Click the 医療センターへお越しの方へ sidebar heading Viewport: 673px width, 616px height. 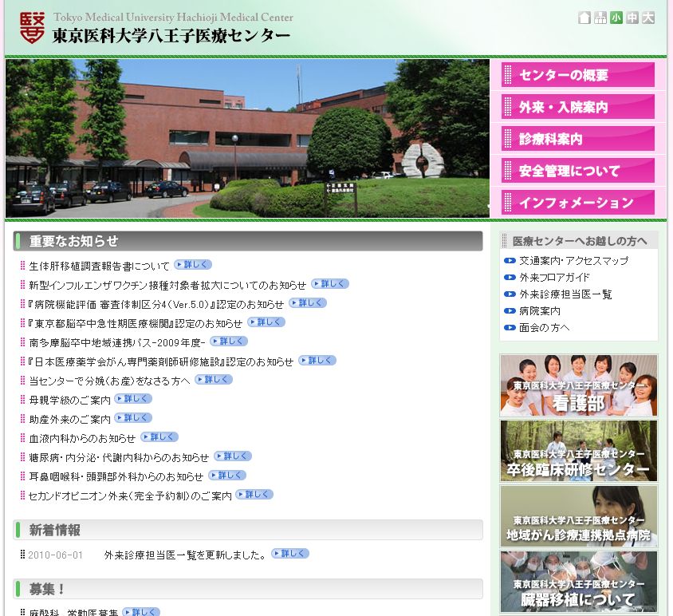[580, 241]
